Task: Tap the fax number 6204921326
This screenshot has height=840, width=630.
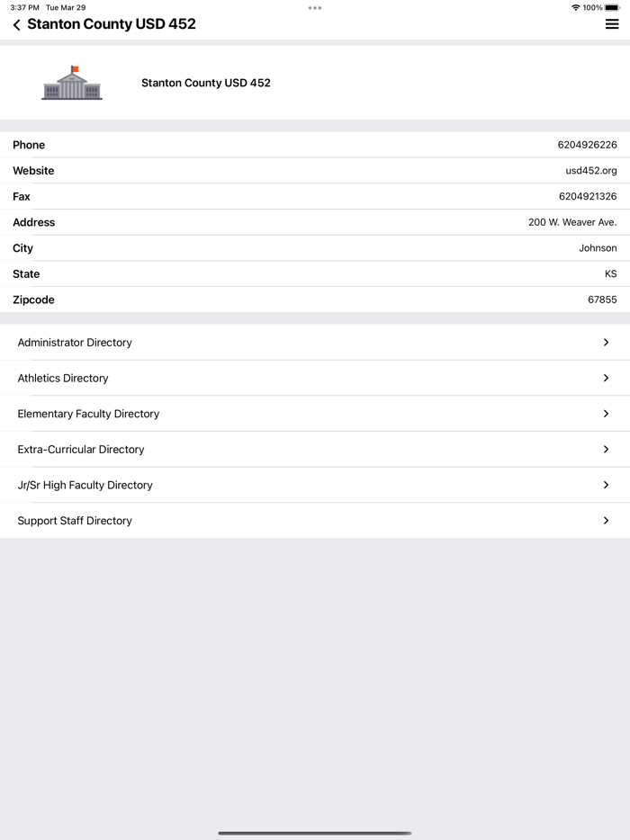Action: pos(588,197)
